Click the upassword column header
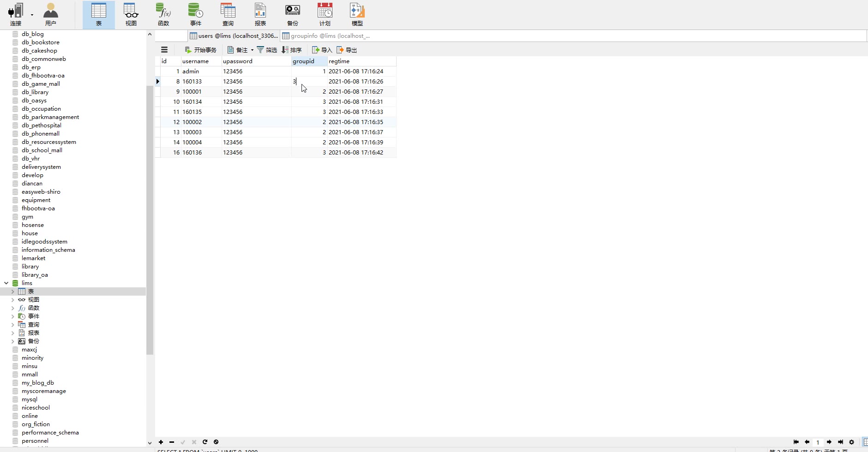This screenshot has height=452, width=868. [257, 61]
